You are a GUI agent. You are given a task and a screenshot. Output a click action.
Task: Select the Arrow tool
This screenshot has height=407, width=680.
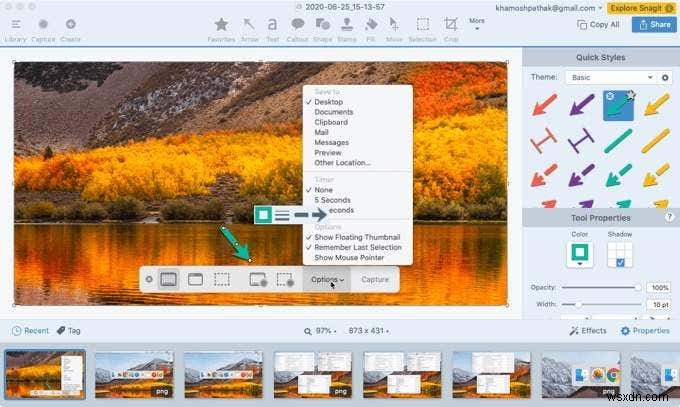click(x=249, y=30)
